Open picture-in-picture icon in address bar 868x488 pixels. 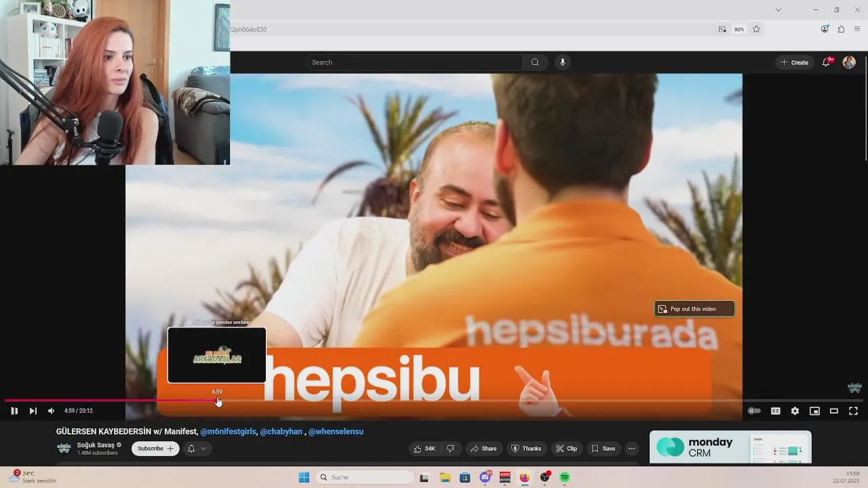pyautogui.click(x=722, y=29)
